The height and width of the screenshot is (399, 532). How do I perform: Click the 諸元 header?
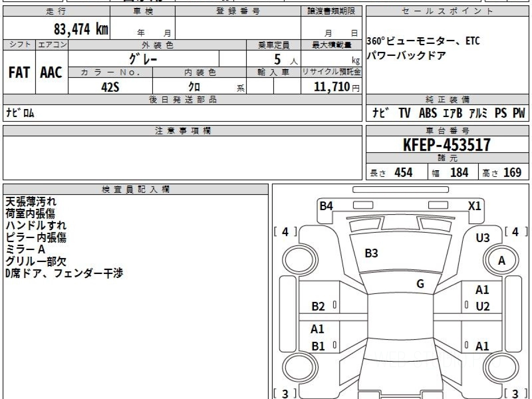pyautogui.click(x=448, y=158)
